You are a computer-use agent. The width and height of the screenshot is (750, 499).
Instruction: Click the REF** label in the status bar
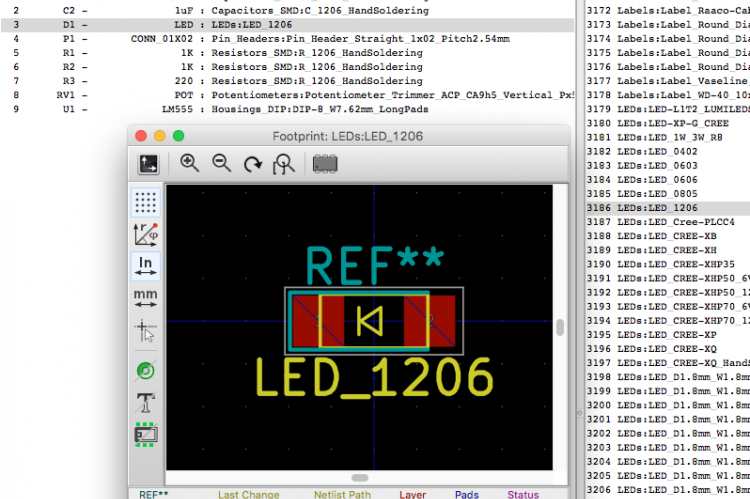[x=154, y=494]
